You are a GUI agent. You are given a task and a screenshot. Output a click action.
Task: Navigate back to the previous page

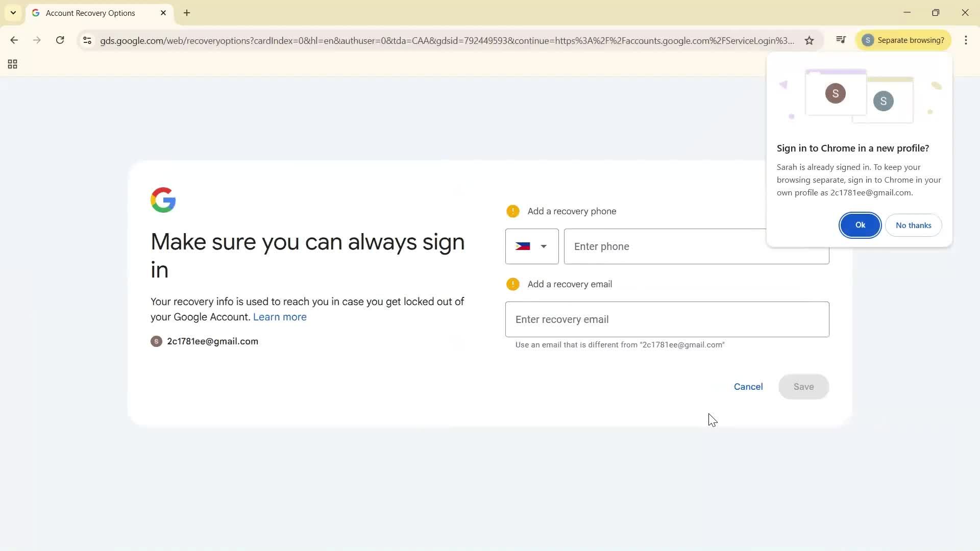coord(14,40)
